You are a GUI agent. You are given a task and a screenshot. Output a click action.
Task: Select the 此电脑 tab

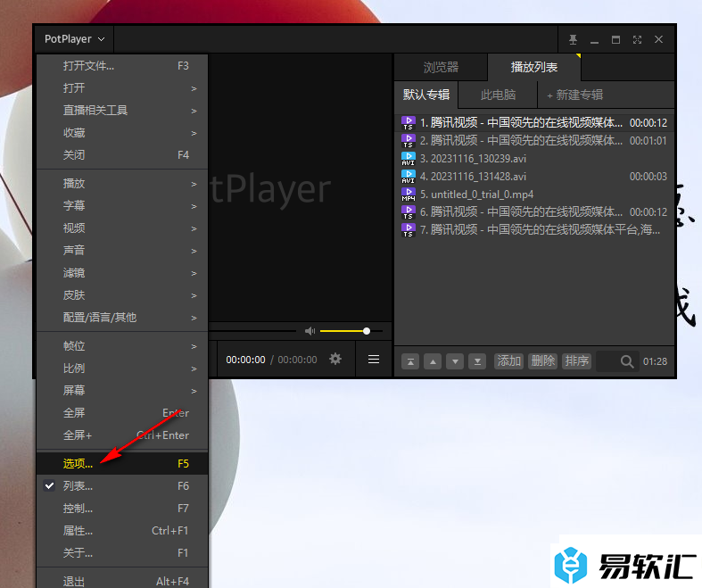point(498,95)
